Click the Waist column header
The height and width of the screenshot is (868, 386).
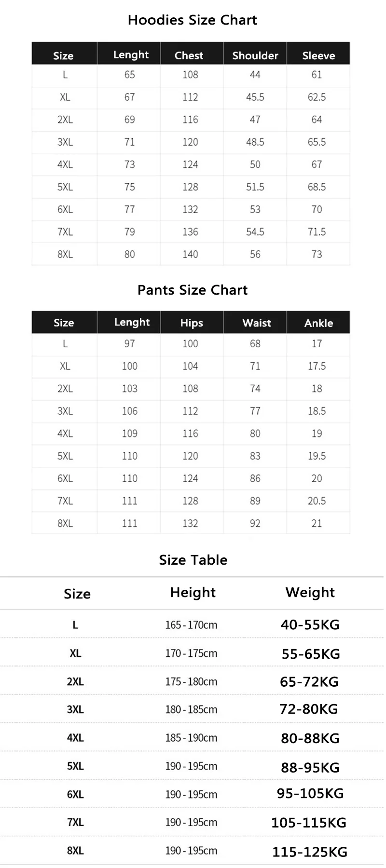point(257,323)
